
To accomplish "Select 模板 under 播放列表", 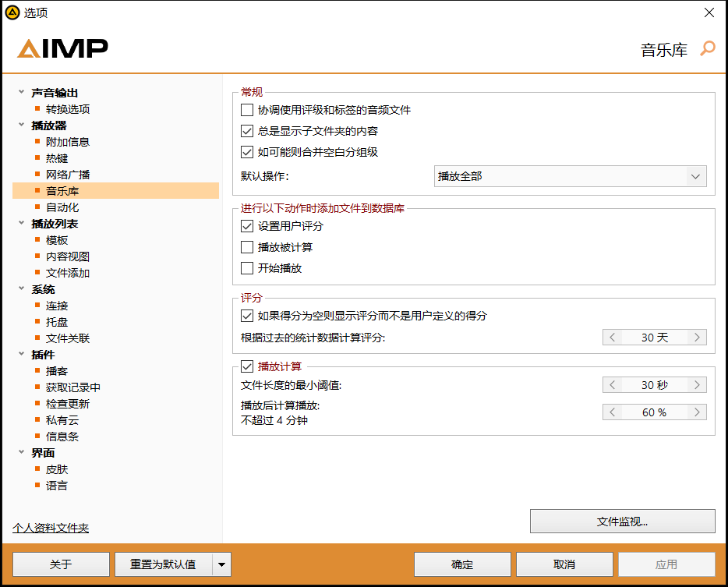I will coord(57,240).
